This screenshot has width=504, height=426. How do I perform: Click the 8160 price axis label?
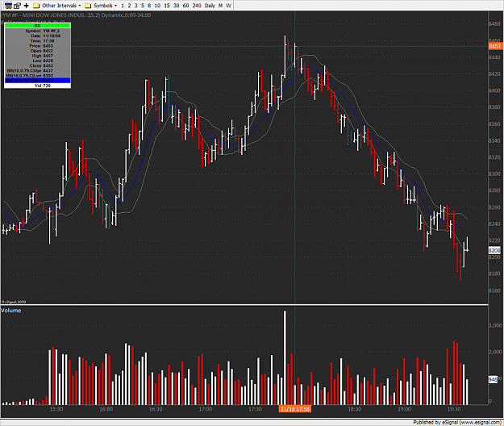tap(494, 290)
